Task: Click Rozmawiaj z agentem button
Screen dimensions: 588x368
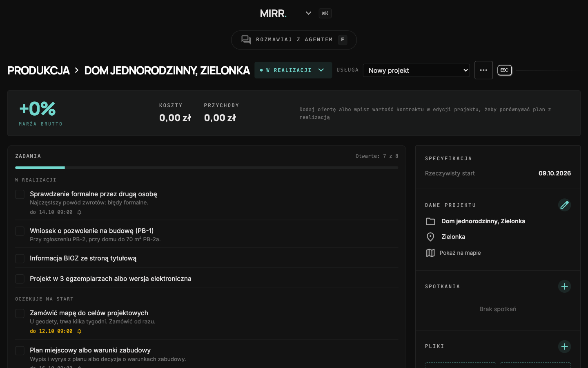Action: (x=294, y=40)
